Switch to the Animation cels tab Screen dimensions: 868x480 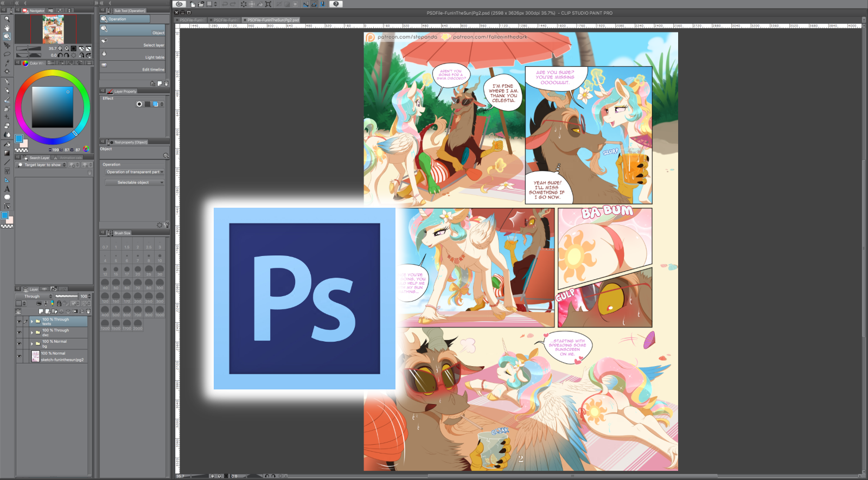(68, 158)
